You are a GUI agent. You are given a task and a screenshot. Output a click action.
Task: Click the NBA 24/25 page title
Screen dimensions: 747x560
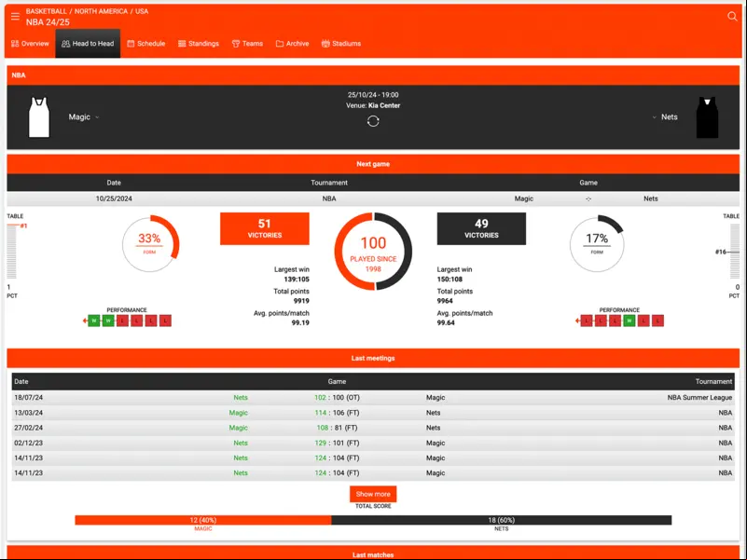click(48, 22)
